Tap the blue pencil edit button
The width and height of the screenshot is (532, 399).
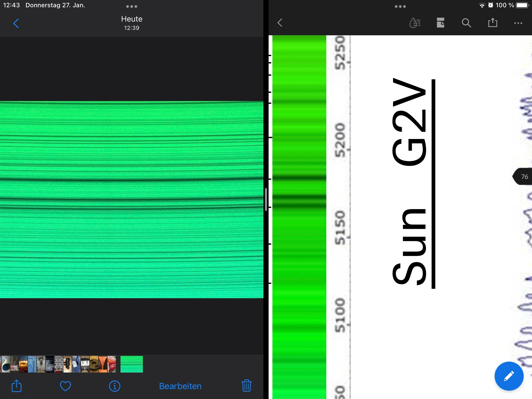[509, 376]
